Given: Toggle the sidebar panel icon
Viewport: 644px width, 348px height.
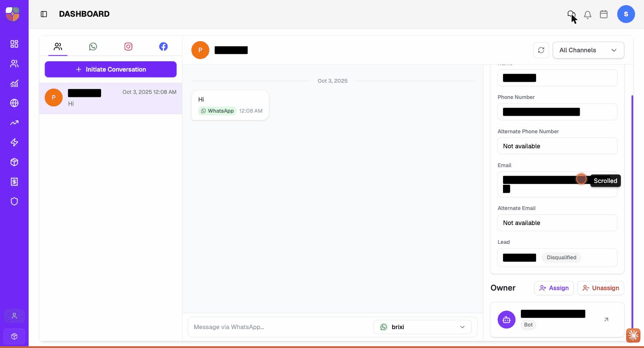Looking at the screenshot, I should pyautogui.click(x=44, y=14).
